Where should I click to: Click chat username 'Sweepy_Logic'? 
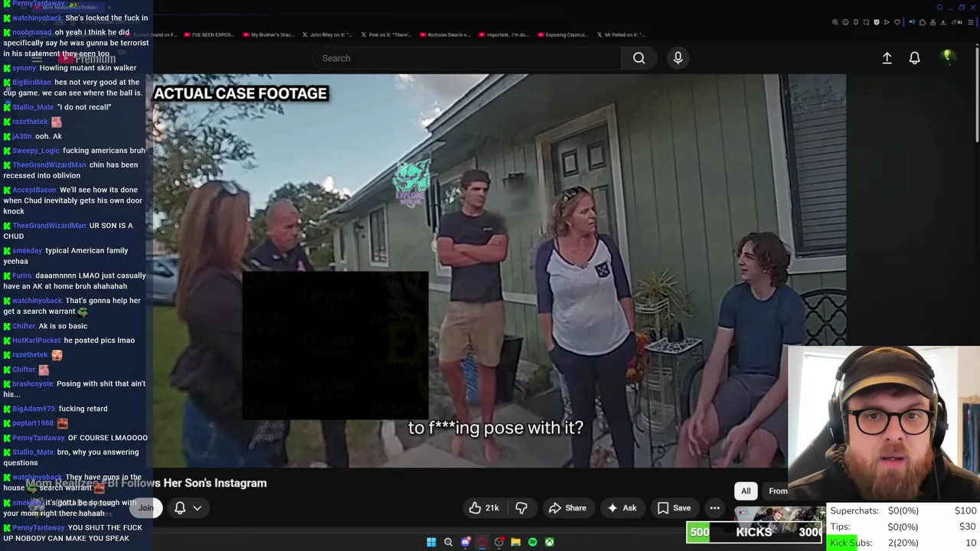click(35, 151)
